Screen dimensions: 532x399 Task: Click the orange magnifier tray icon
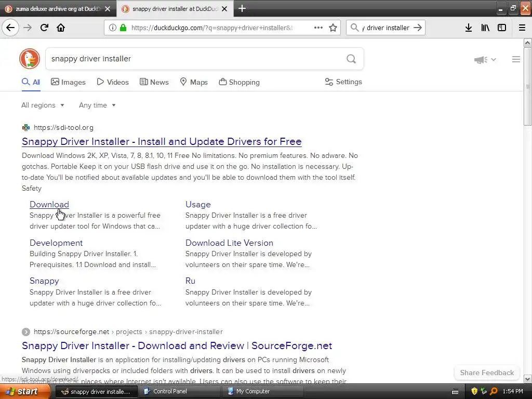tap(494, 391)
